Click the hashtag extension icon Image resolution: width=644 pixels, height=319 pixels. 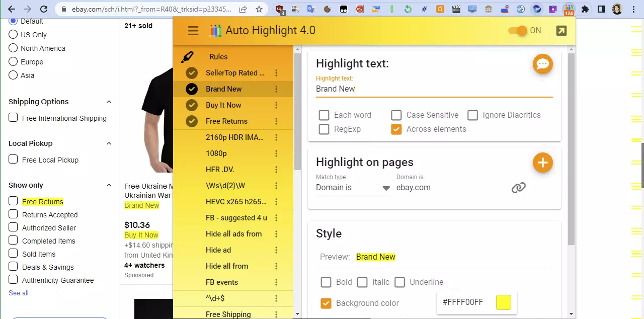pyautogui.click(x=424, y=9)
